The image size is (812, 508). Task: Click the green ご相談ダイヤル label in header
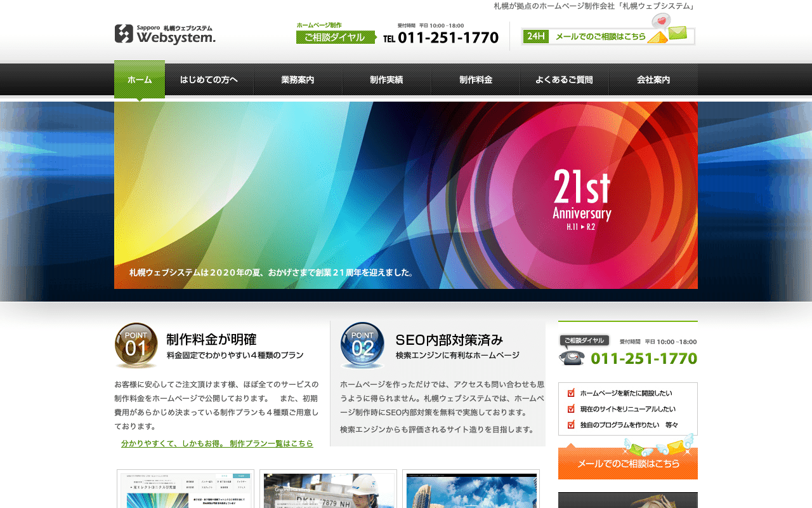pos(335,37)
